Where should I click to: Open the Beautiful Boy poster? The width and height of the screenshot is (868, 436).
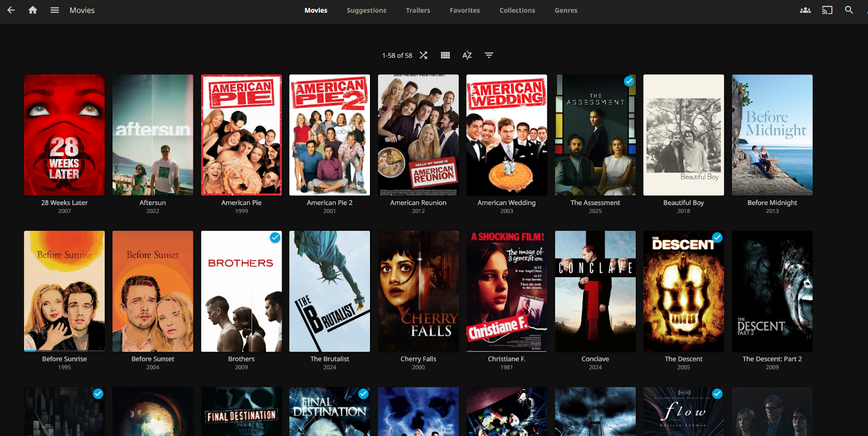pos(684,135)
